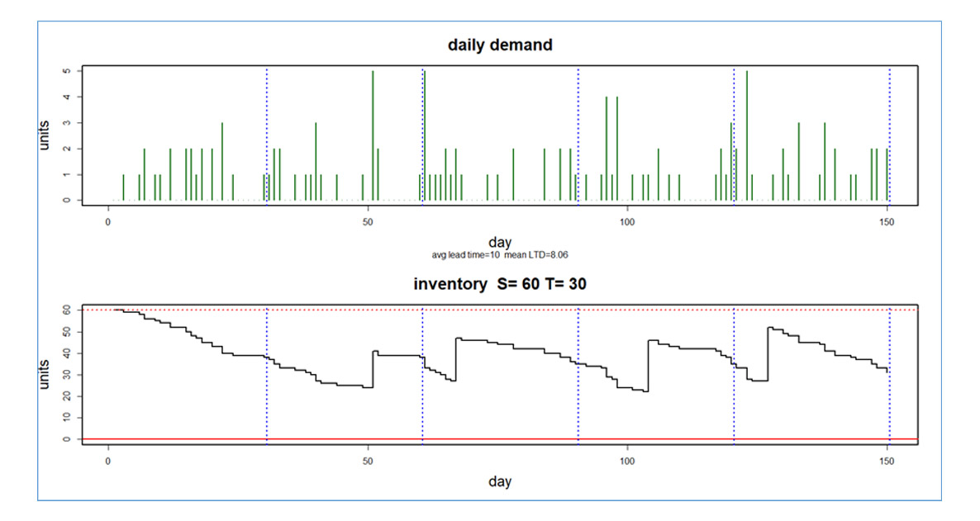980x521 pixels.
Task: Click the red dotted S=60 level line
Action: click(496, 310)
